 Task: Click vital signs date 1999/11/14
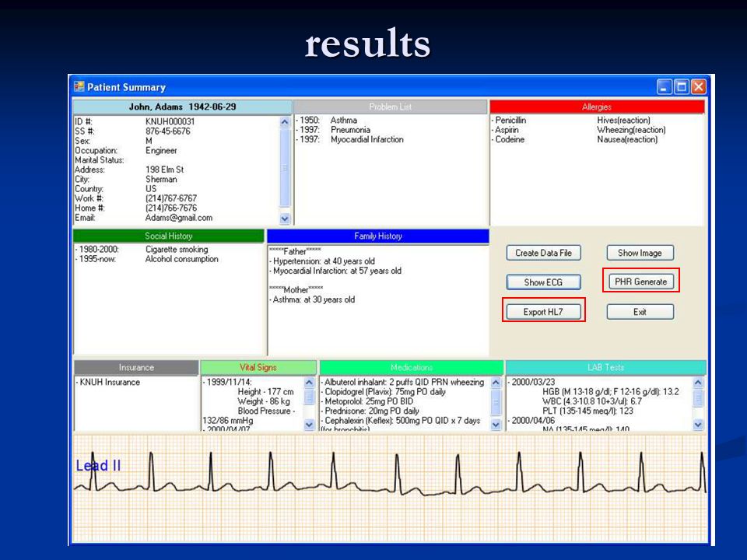point(227,382)
